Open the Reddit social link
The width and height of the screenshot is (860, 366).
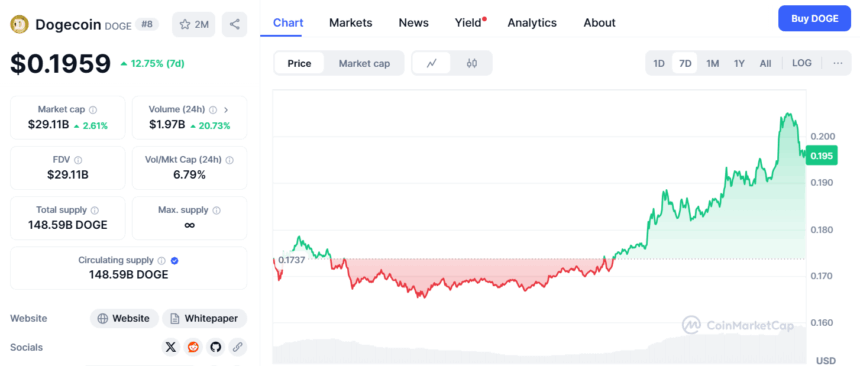193,347
